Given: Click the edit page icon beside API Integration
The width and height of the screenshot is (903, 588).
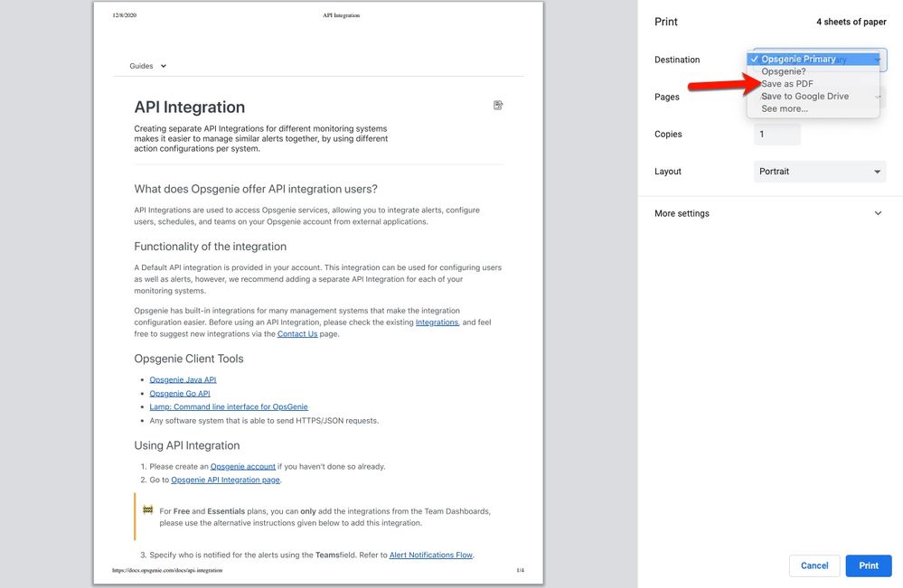Looking at the screenshot, I should (x=498, y=106).
